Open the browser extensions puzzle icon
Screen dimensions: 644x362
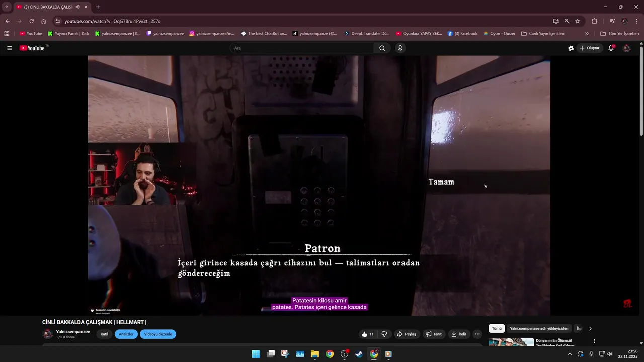click(595, 21)
